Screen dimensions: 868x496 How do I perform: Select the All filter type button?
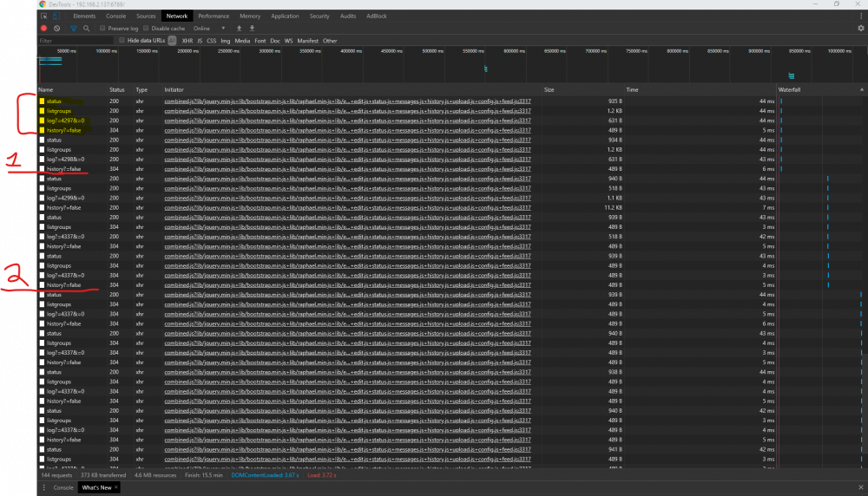pos(172,41)
